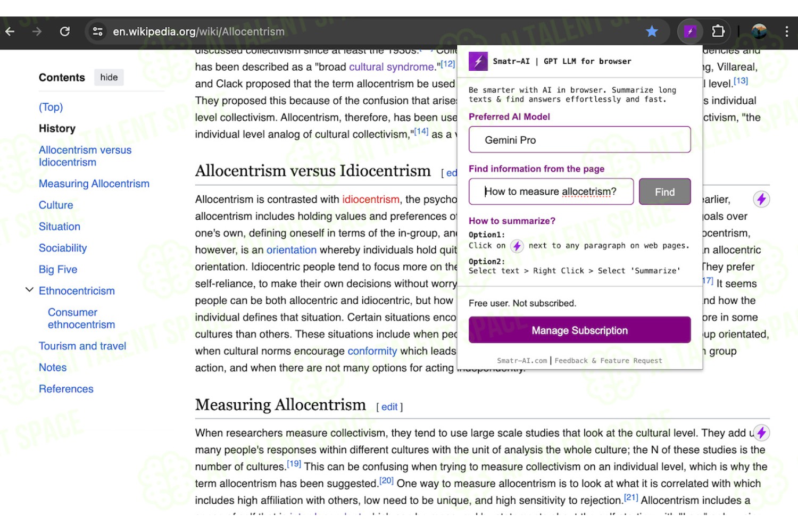Open the red idiocentrism link
798x532 pixels.
[371, 199]
